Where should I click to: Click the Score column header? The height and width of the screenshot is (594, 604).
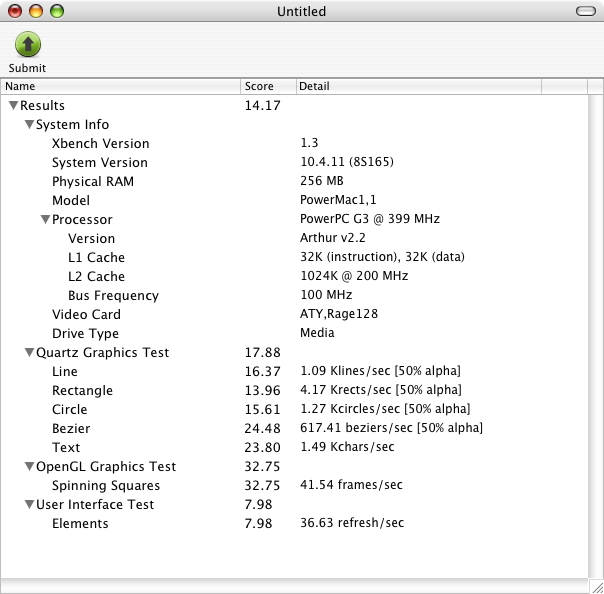tap(268, 87)
